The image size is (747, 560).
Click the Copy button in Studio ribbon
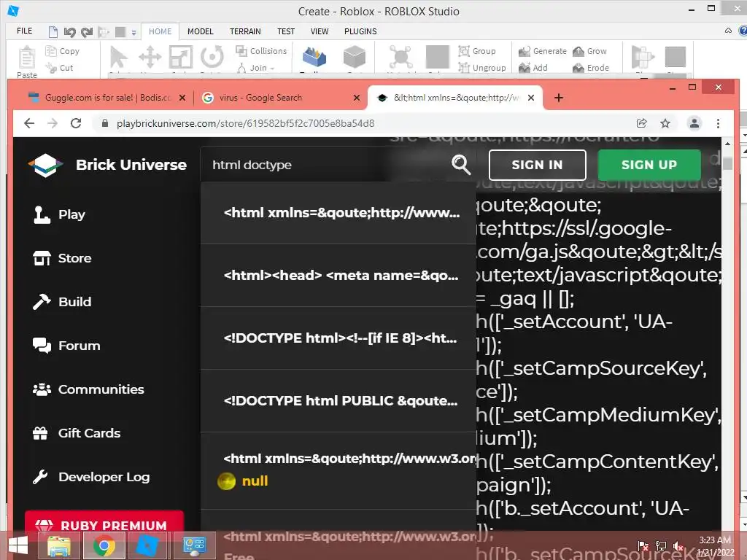click(63, 51)
